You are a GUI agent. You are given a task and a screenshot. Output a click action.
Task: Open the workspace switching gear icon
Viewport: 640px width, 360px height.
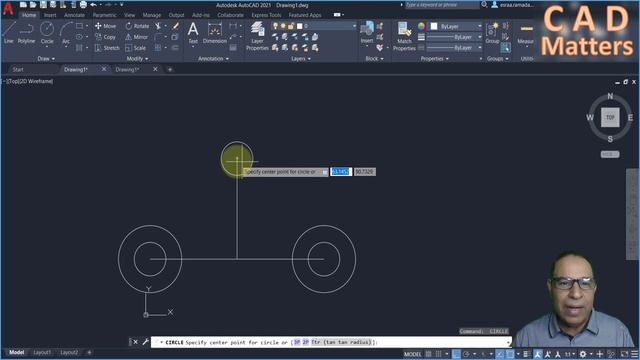click(x=583, y=354)
